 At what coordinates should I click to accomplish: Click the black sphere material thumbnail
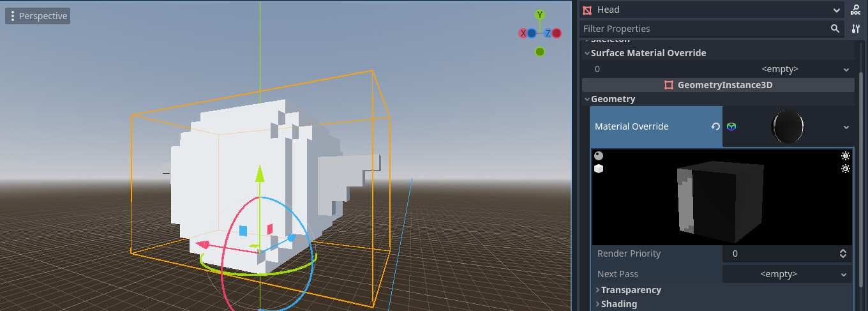tap(788, 126)
